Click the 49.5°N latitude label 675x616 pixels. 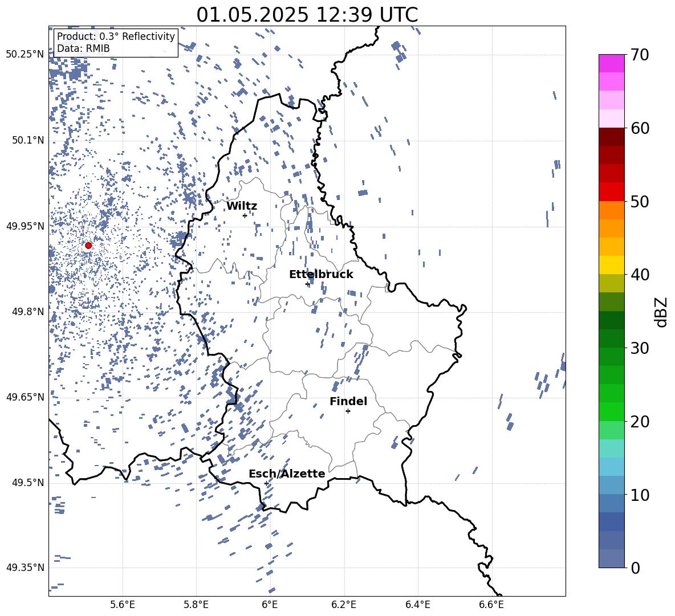(28, 482)
